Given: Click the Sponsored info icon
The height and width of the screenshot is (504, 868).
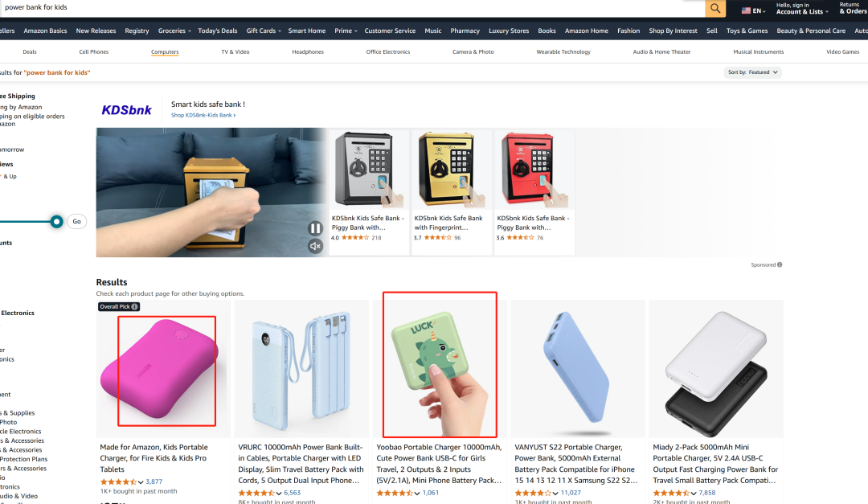Looking at the screenshot, I should [780, 264].
